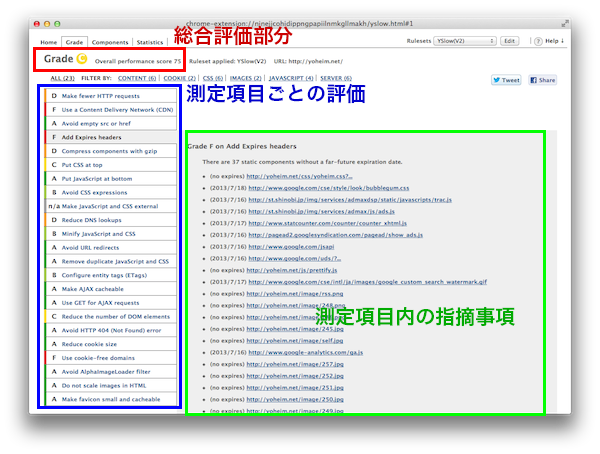This screenshot has width=600, height=454.
Task: Open the google-analytics ga.js link
Action: (306, 353)
